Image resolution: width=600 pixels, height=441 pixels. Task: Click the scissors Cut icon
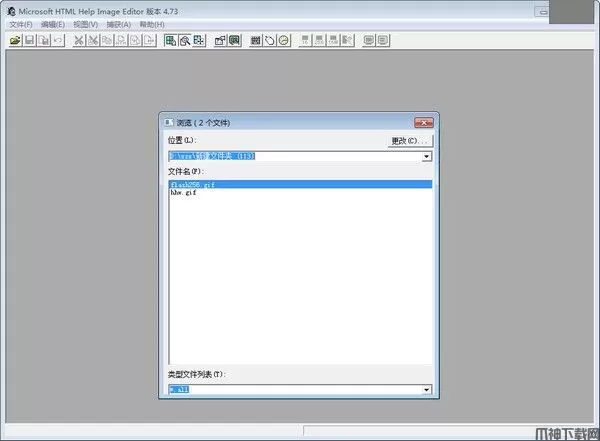[x=78, y=40]
